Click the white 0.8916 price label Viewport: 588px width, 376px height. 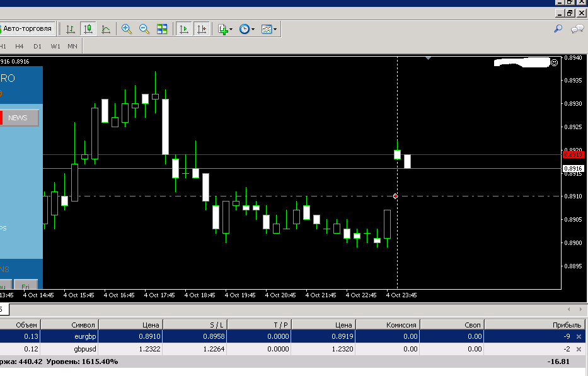573,169
